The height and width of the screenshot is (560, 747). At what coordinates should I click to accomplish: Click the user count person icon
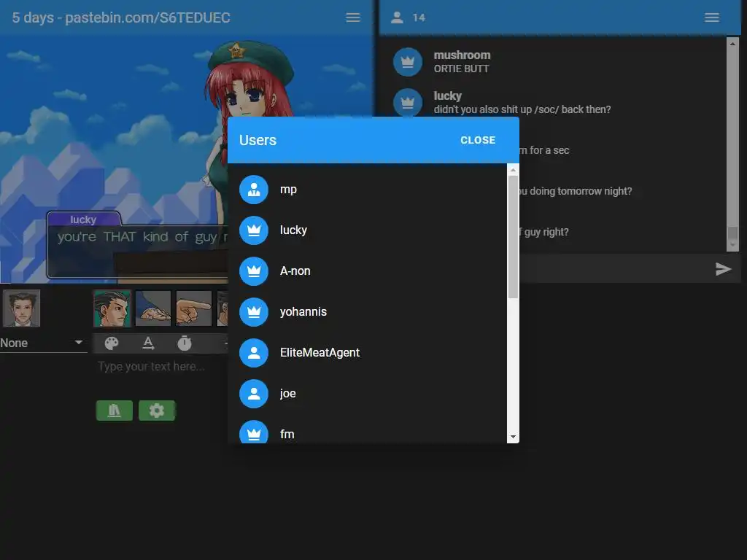pyautogui.click(x=397, y=17)
